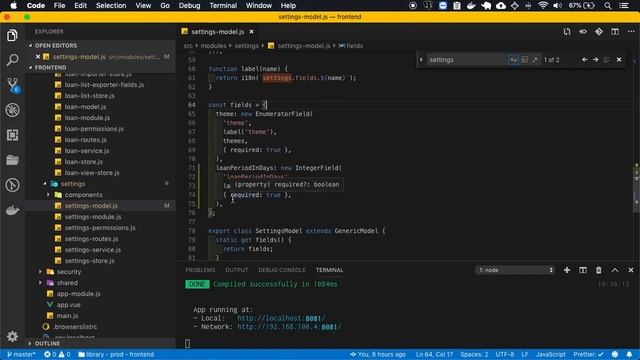Kill terminal with trash icon
640x360 pixels.
(x=598, y=270)
